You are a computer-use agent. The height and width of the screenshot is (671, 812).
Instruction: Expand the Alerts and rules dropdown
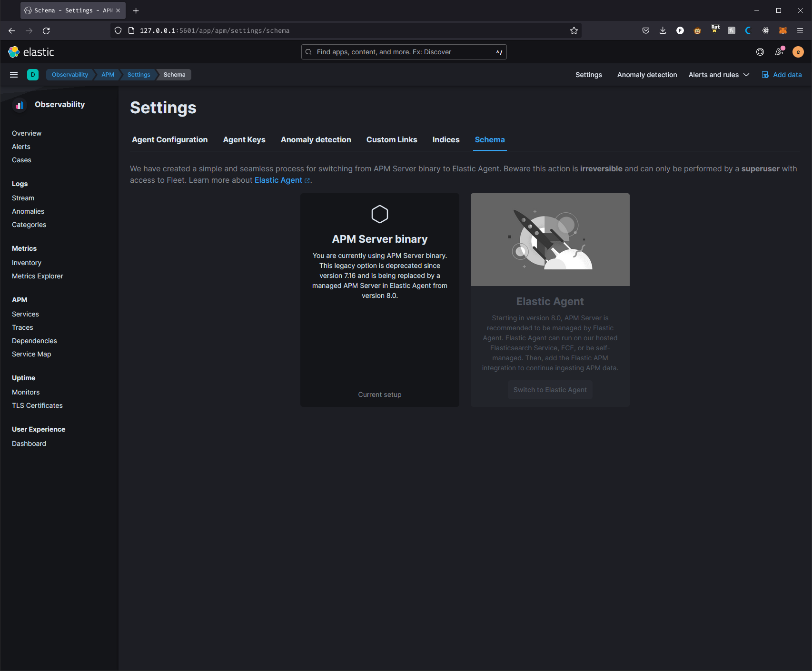click(719, 75)
